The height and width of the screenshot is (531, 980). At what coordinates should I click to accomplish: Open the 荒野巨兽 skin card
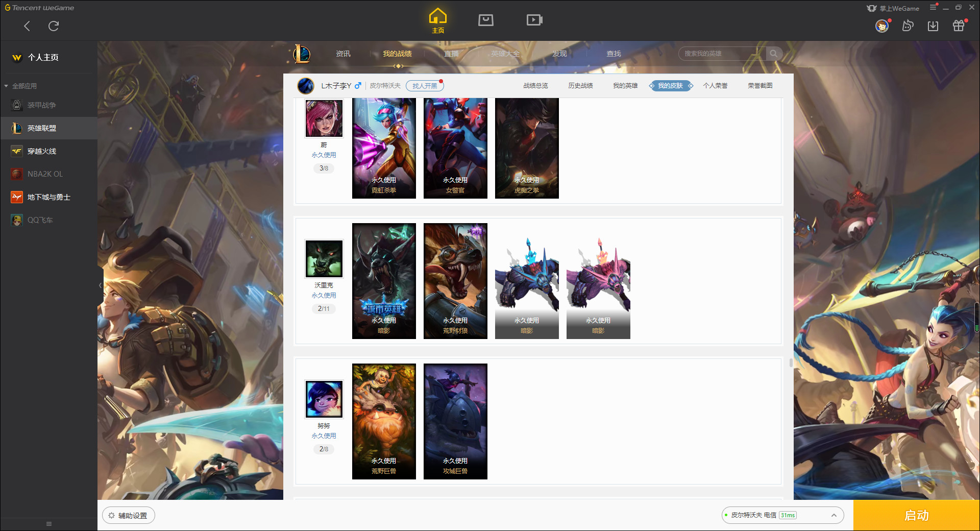384,421
